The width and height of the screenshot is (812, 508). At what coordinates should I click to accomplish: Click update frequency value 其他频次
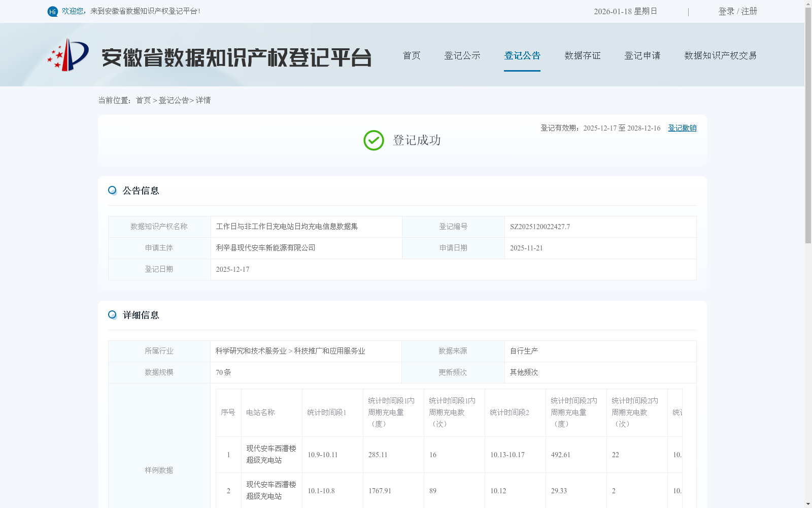pos(524,372)
